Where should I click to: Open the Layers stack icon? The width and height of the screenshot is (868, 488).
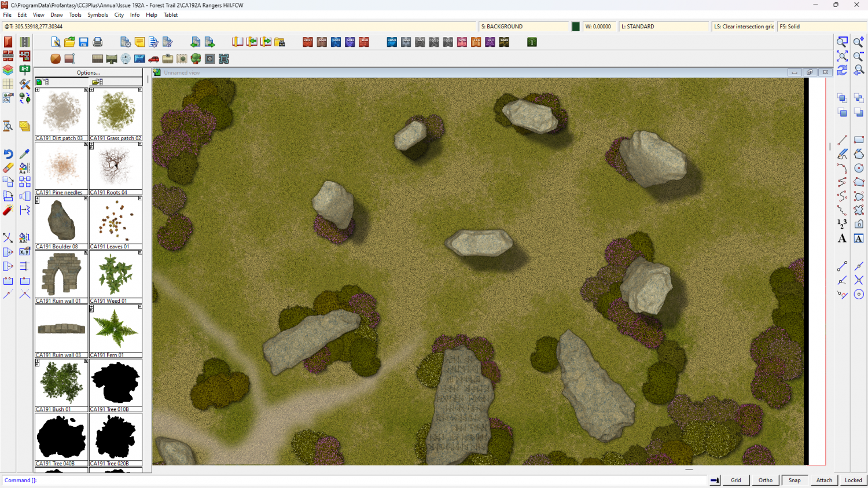tap(8, 70)
